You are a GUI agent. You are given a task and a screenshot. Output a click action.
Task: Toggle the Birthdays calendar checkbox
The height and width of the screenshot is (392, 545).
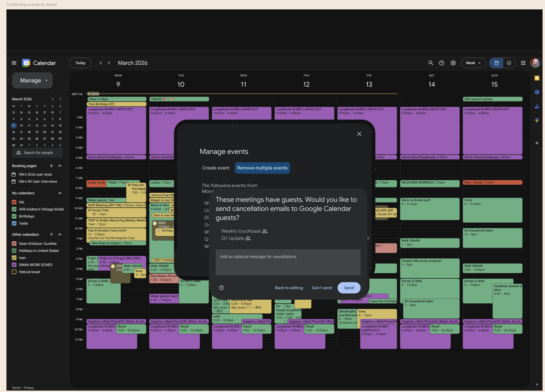click(x=14, y=216)
